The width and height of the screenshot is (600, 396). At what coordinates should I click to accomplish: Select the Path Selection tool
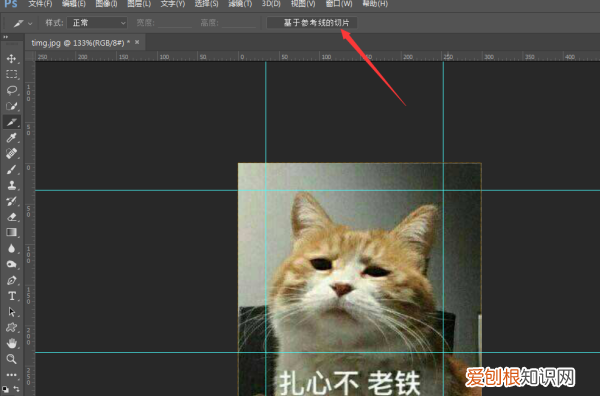[11, 312]
